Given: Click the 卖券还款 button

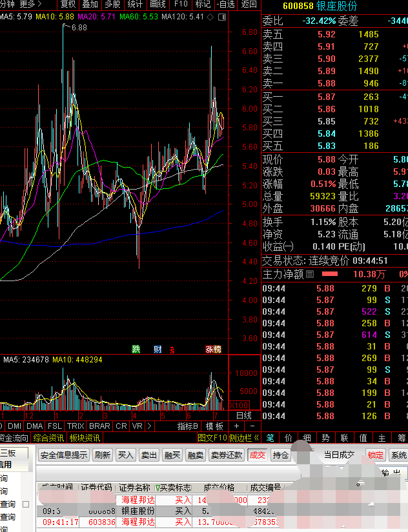Looking at the screenshot, I should 227,455.
